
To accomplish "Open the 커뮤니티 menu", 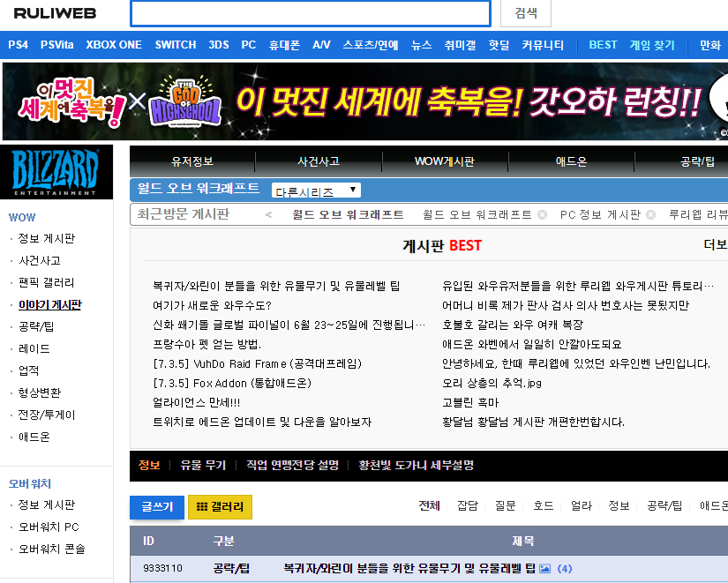I will pyautogui.click(x=543, y=45).
